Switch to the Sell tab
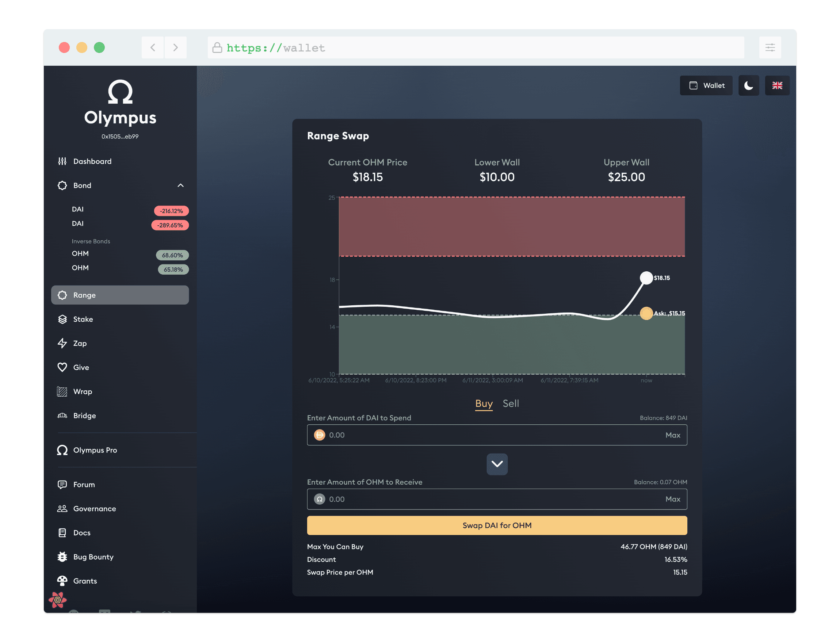This screenshot has width=840, height=642. click(511, 404)
